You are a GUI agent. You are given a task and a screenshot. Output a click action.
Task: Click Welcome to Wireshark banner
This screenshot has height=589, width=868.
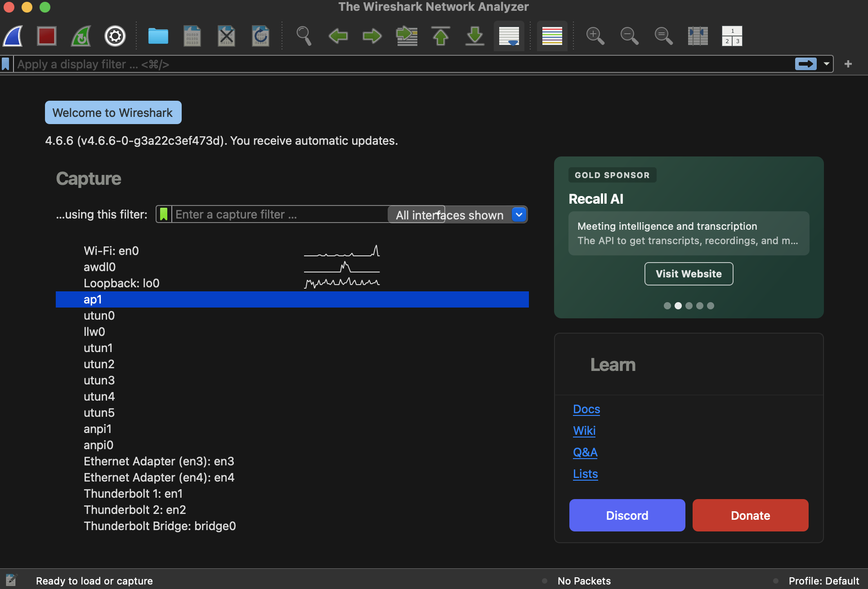[x=113, y=112]
